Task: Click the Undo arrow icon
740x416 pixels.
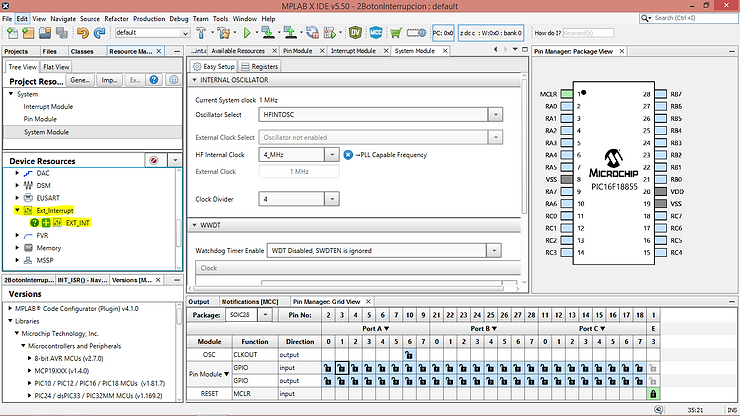Action: click(83, 33)
